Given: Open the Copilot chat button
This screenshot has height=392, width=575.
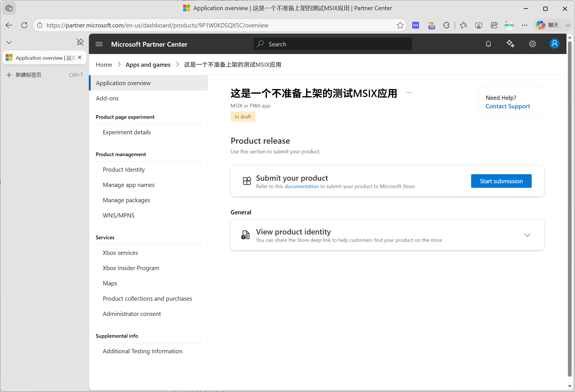Looking at the screenshot, I should tap(548, 25).
